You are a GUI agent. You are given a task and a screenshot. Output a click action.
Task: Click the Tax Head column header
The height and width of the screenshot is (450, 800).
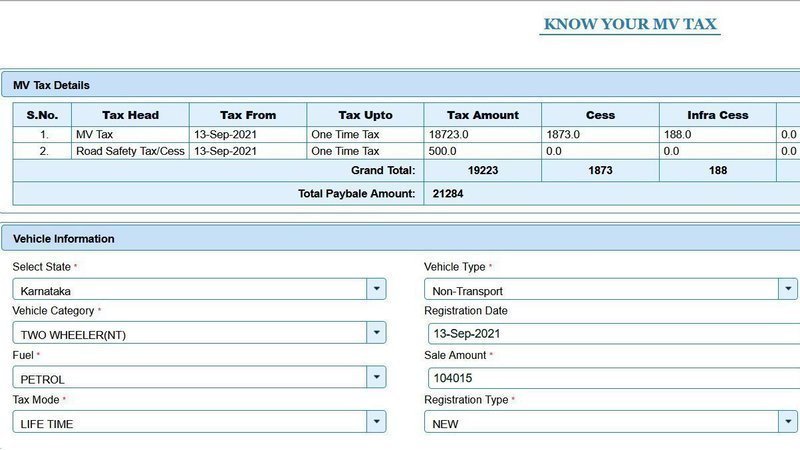click(130, 115)
